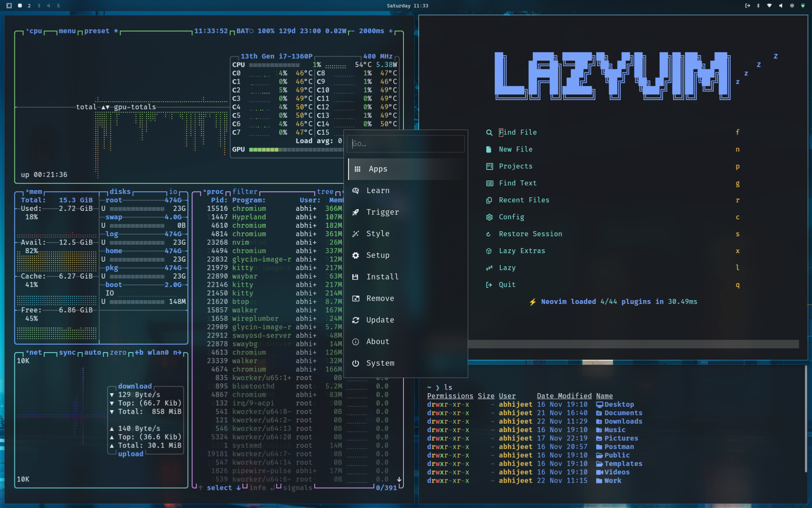
Task: Select Install in the launcher menu
Action: tap(406, 277)
